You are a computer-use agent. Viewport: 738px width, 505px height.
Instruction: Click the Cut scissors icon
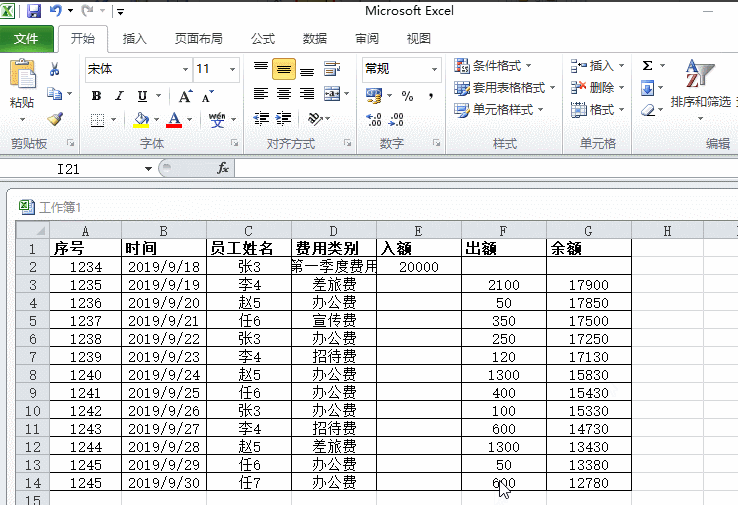tap(55, 70)
